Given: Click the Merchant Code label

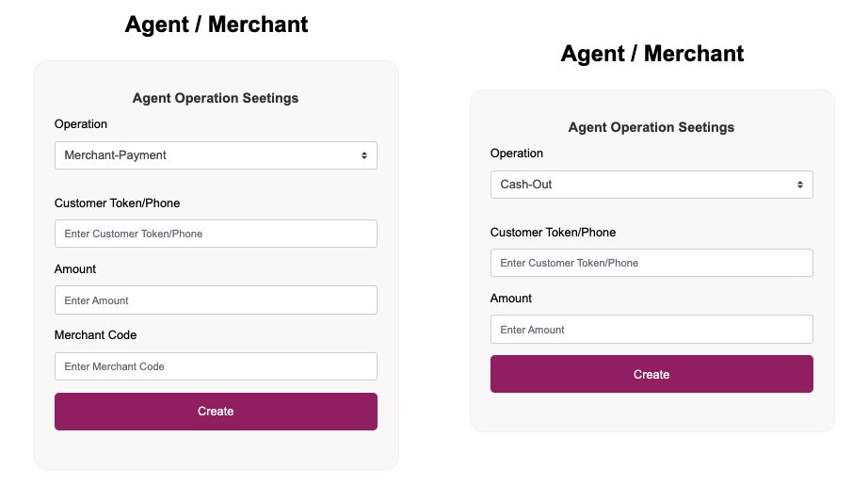Looking at the screenshot, I should coord(95,335).
